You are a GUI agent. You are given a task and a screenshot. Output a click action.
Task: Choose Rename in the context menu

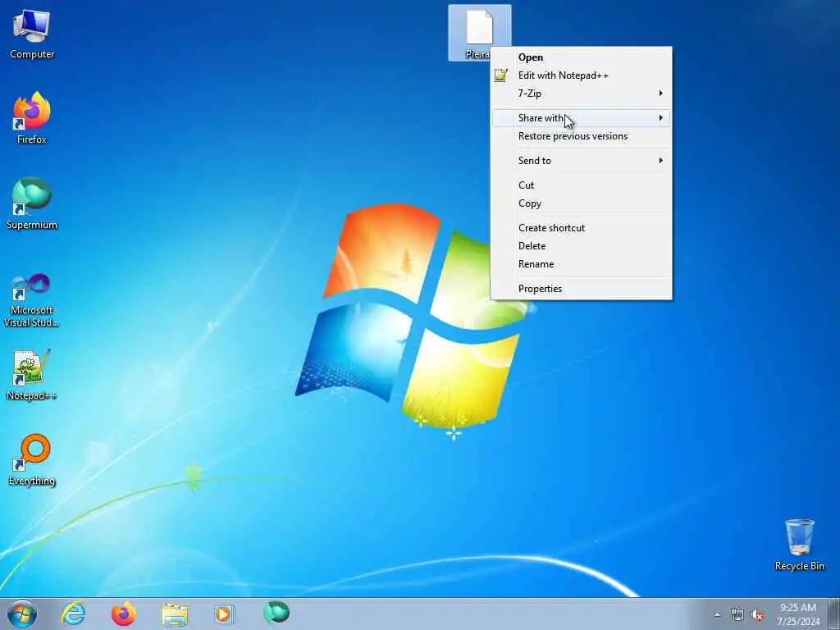click(582, 264)
